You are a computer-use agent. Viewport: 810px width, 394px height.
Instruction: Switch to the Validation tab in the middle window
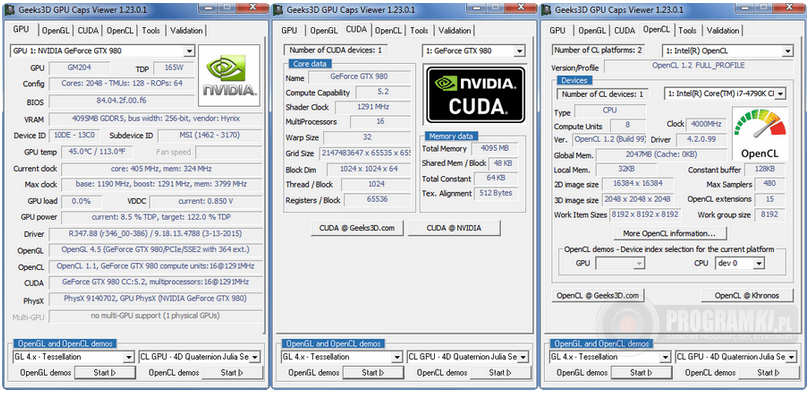(x=454, y=30)
